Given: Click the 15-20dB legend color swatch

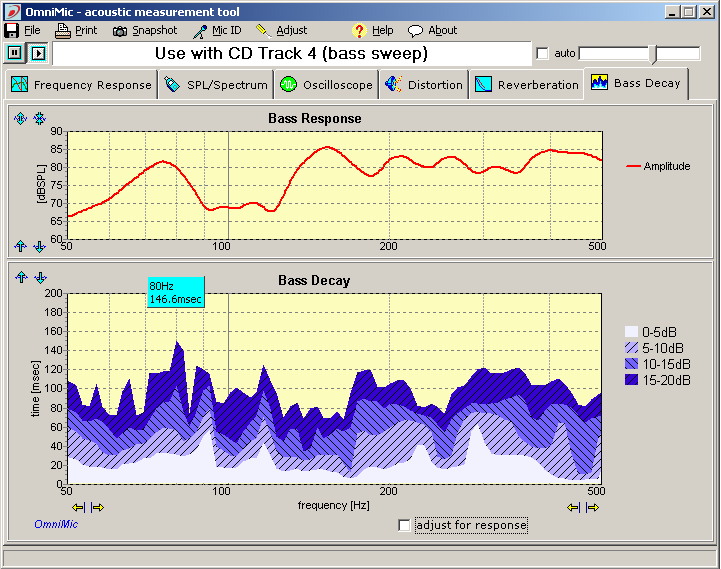Looking at the screenshot, I should point(631,380).
